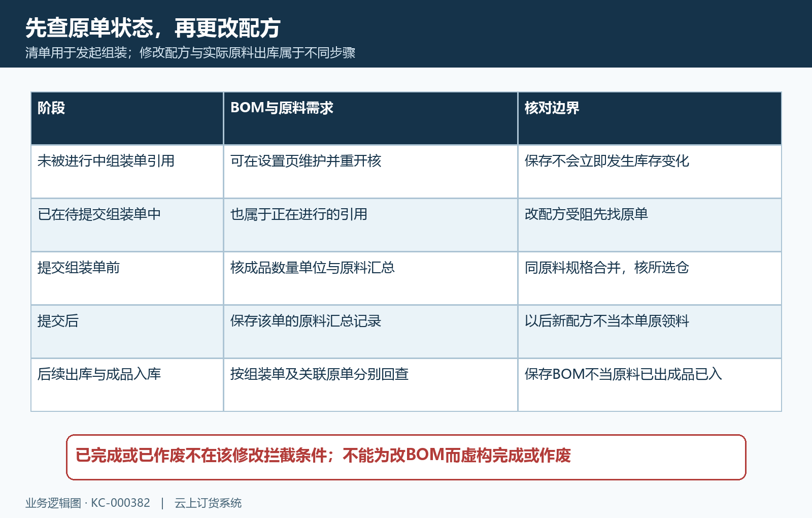Click the "BOM与原料需求" column header
This screenshot has height=518, width=812.
click(x=370, y=118)
